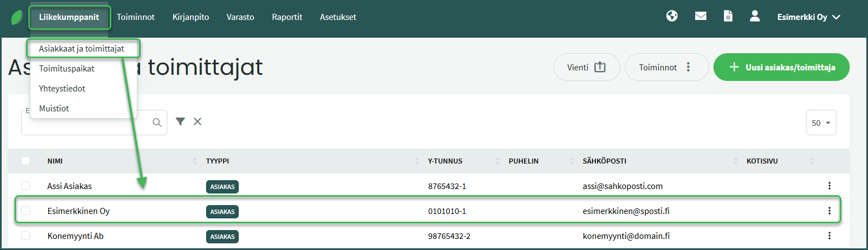This screenshot has width=868, height=250.
Task: Open the Toiminnot actions dropdown button
Action: 666,67
